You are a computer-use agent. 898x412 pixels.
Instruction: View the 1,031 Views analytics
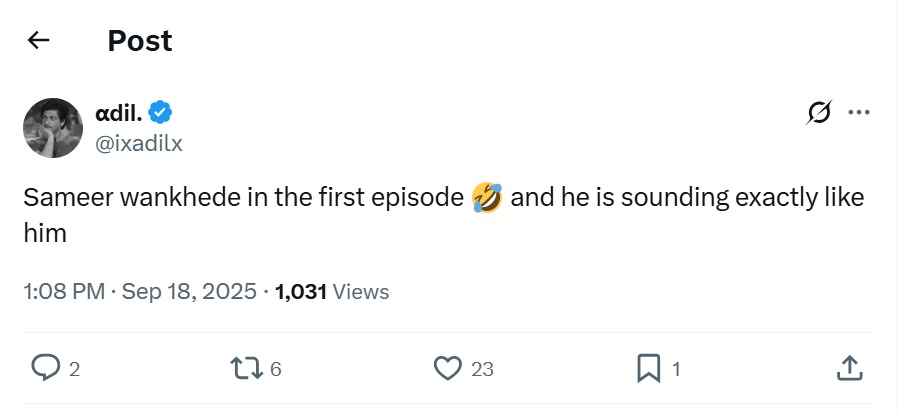pyautogui.click(x=332, y=291)
